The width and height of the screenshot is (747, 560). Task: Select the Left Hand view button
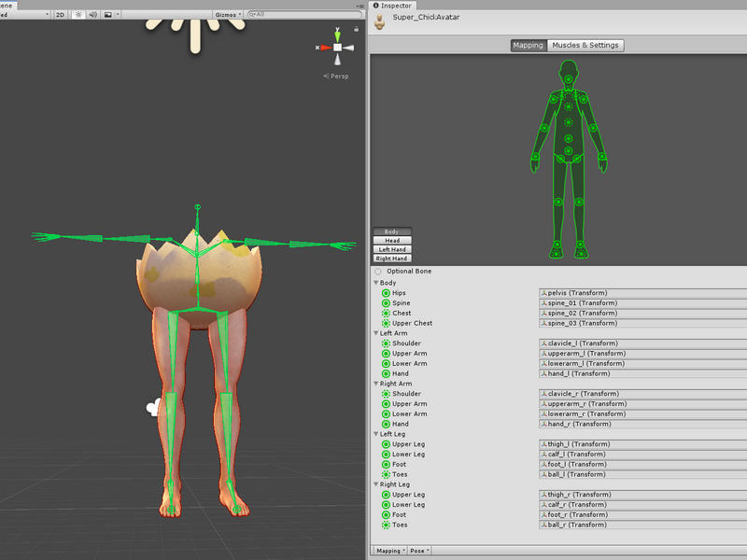(x=392, y=249)
